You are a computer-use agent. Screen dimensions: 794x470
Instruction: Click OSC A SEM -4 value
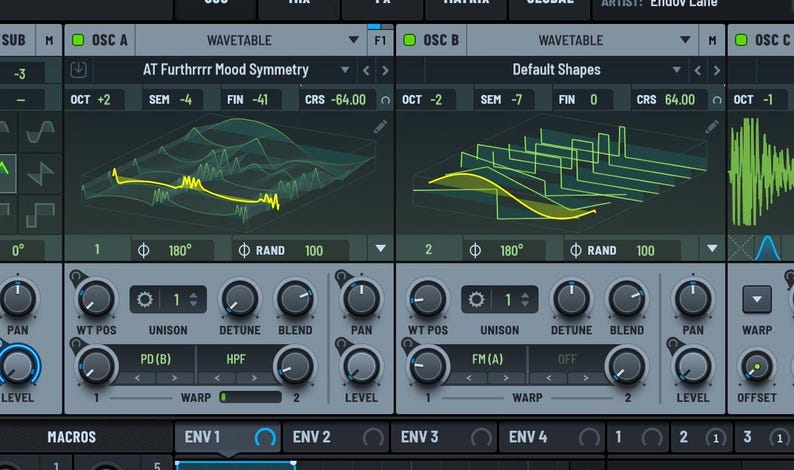pyautogui.click(x=185, y=100)
